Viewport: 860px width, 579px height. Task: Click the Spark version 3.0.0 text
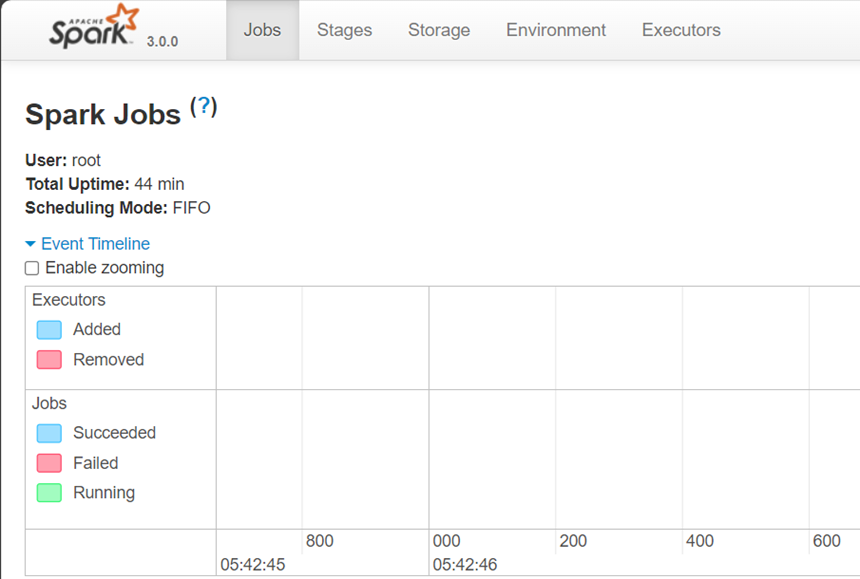162,42
